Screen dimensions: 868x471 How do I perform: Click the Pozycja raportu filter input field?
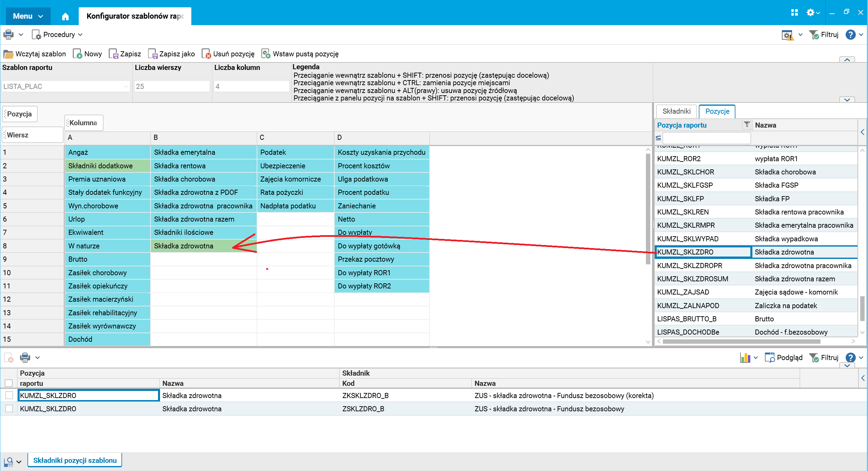[706, 138]
